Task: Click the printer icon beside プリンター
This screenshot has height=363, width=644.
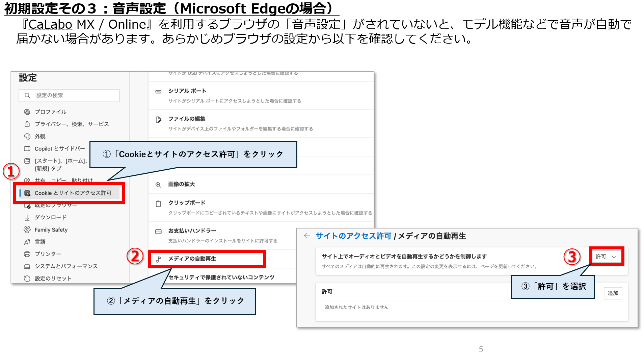Action: [27, 254]
